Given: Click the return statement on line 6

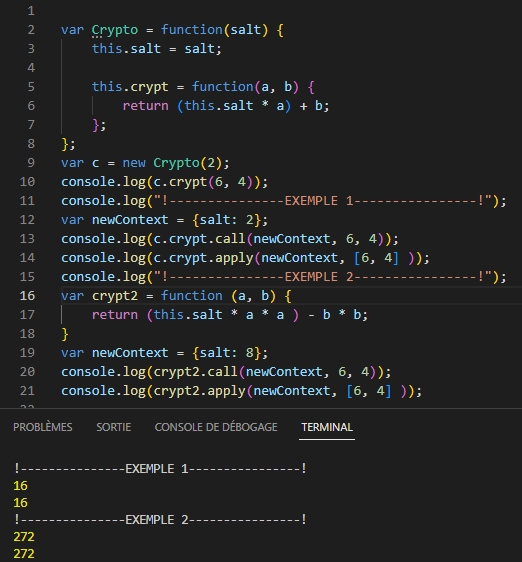Looking at the screenshot, I should 226,106.
